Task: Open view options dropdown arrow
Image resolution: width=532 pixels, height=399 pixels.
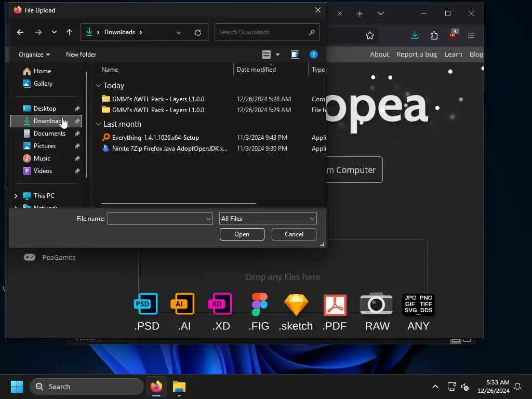Action: [x=277, y=55]
